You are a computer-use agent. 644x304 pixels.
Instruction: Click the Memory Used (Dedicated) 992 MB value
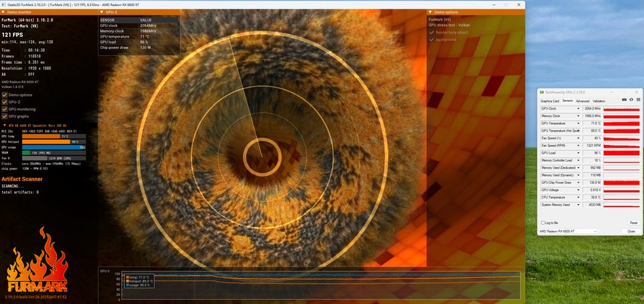592,168
